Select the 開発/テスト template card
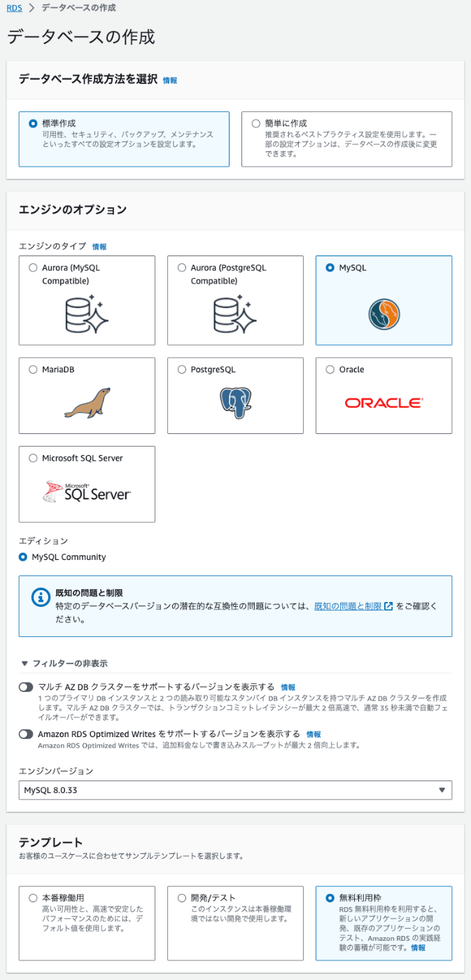The image size is (471, 980). pyautogui.click(x=235, y=923)
